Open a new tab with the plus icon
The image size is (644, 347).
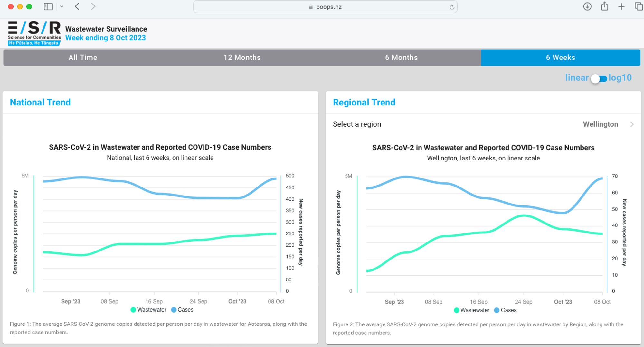[x=621, y=6]
